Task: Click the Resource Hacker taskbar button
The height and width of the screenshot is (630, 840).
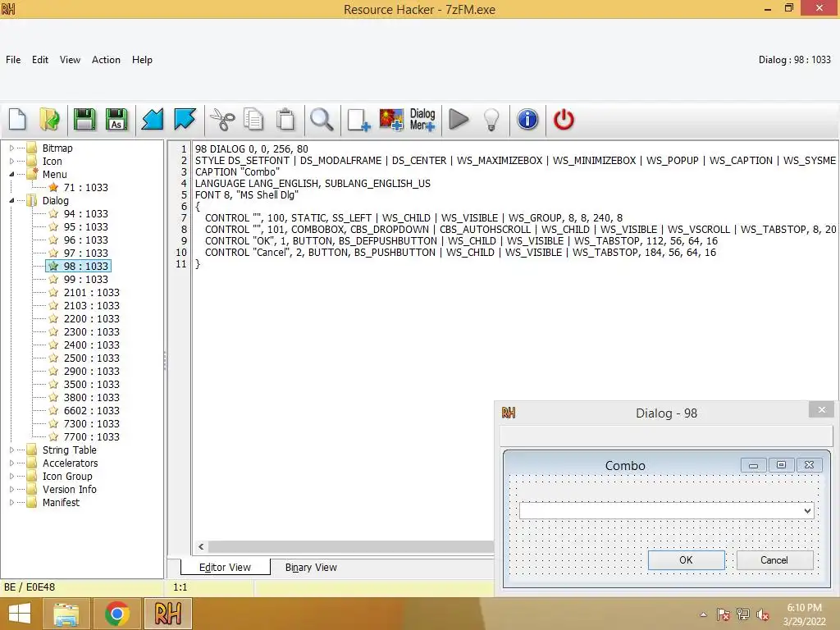Action: point(167,614)
